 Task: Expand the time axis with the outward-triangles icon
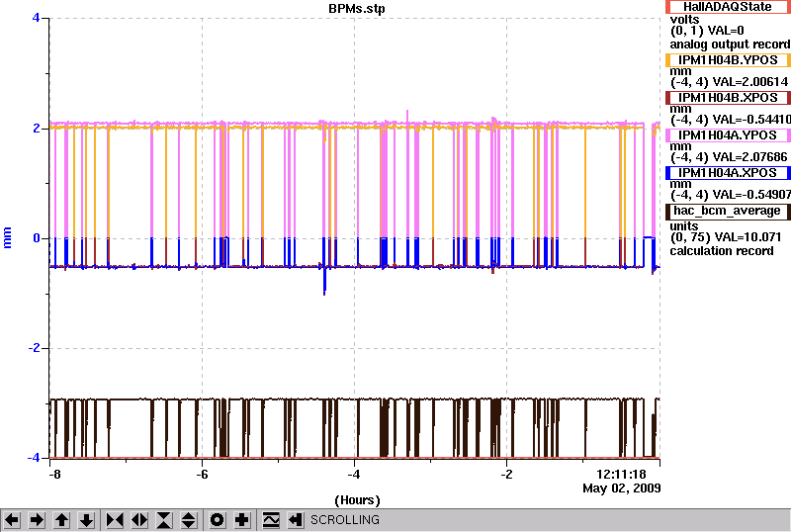click(x=139, y=520)
